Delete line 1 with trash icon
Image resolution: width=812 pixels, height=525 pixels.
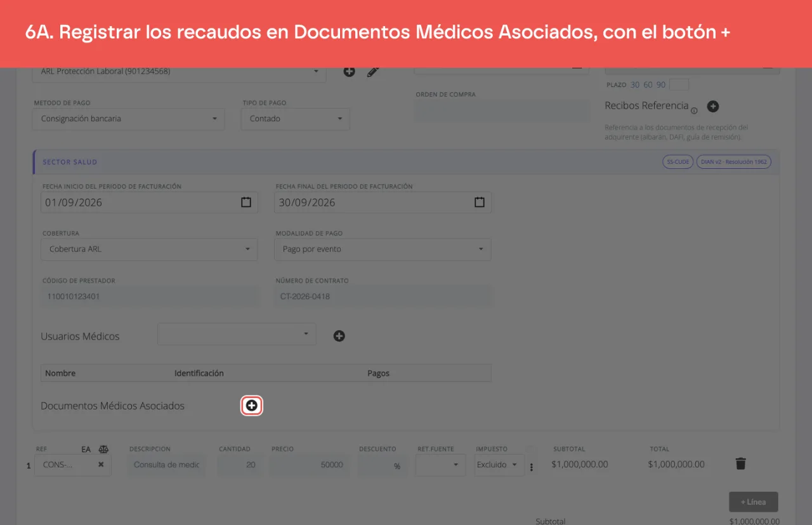coord(740,463)
